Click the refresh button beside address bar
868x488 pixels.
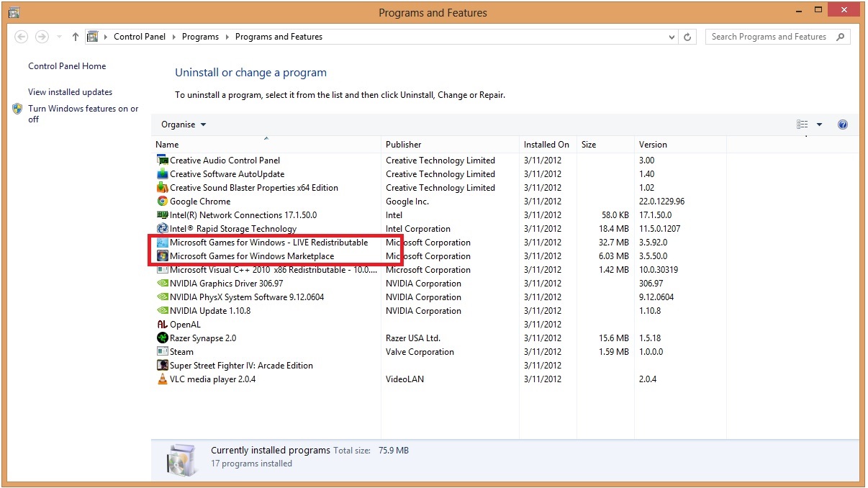687,37
